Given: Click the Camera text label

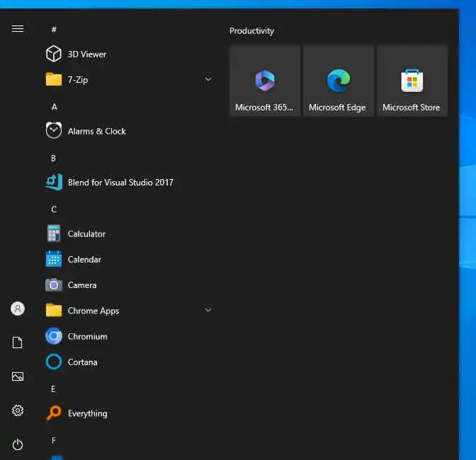Looking at the screenshot, I should tap(82, 285).
